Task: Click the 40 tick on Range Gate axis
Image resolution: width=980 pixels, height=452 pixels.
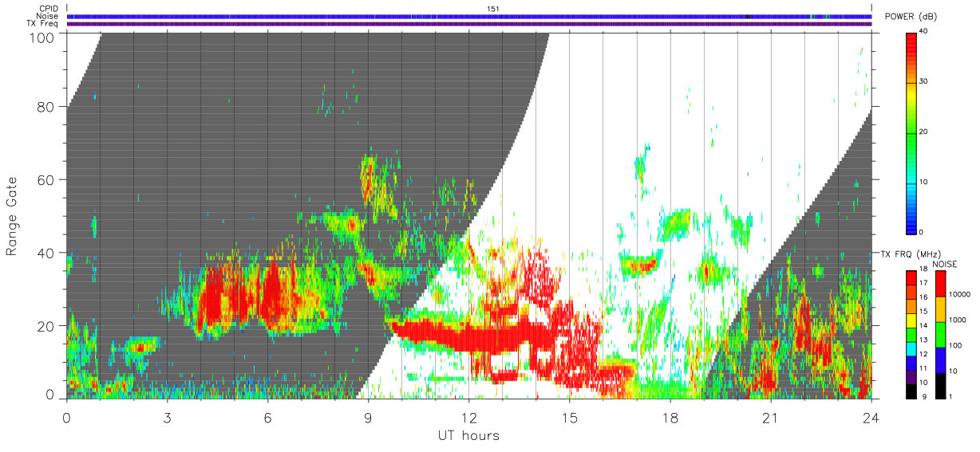Action: point(46,253)
